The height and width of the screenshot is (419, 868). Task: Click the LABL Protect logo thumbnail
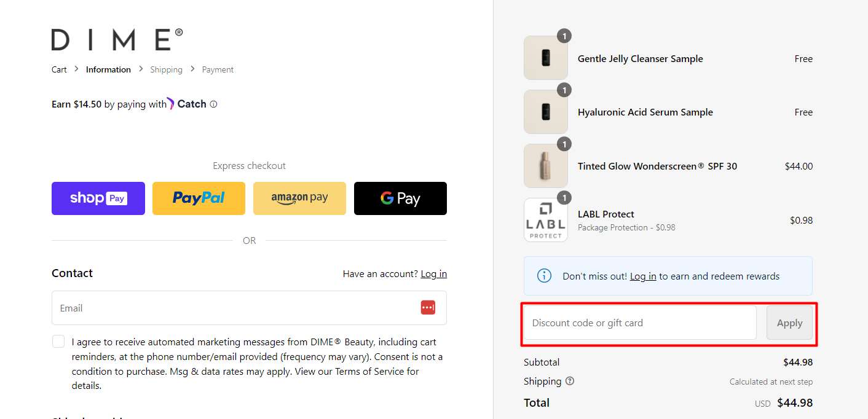pos(546,220)
